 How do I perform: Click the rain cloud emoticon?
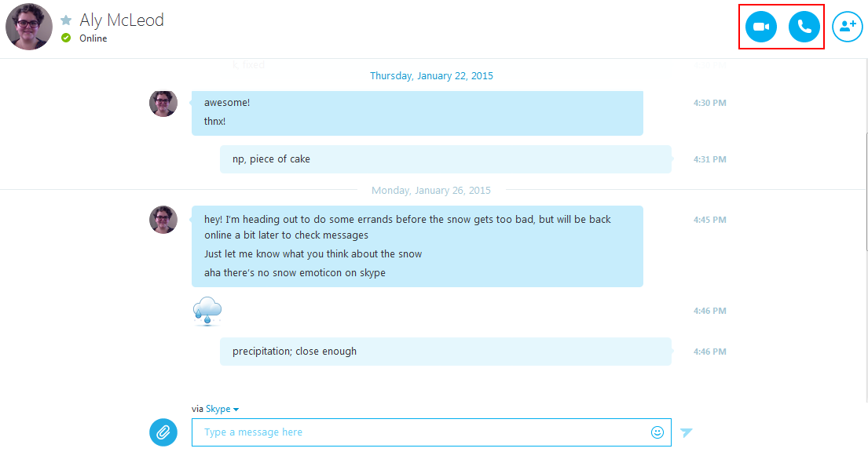tap(207, 311)
